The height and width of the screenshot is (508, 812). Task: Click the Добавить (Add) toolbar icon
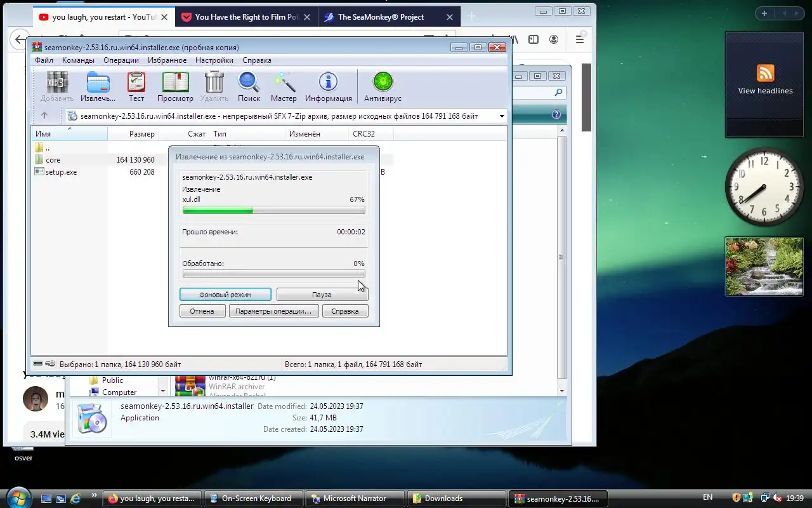[57, 87]
